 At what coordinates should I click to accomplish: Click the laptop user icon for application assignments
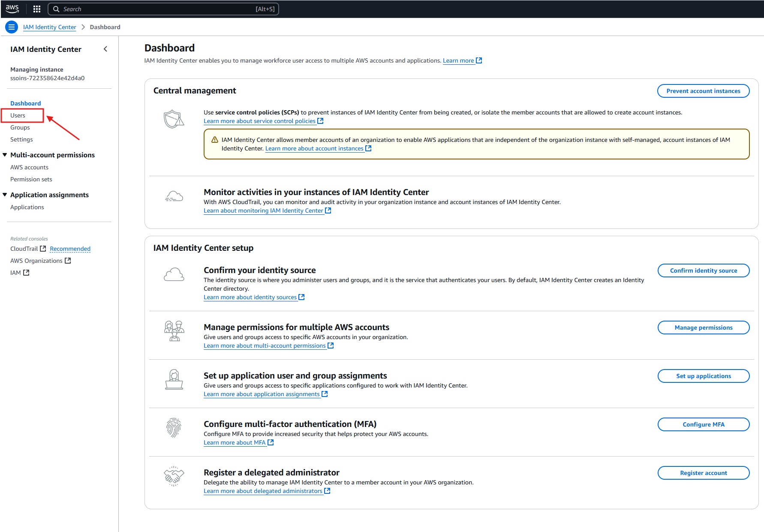click(x=174, y=379)
